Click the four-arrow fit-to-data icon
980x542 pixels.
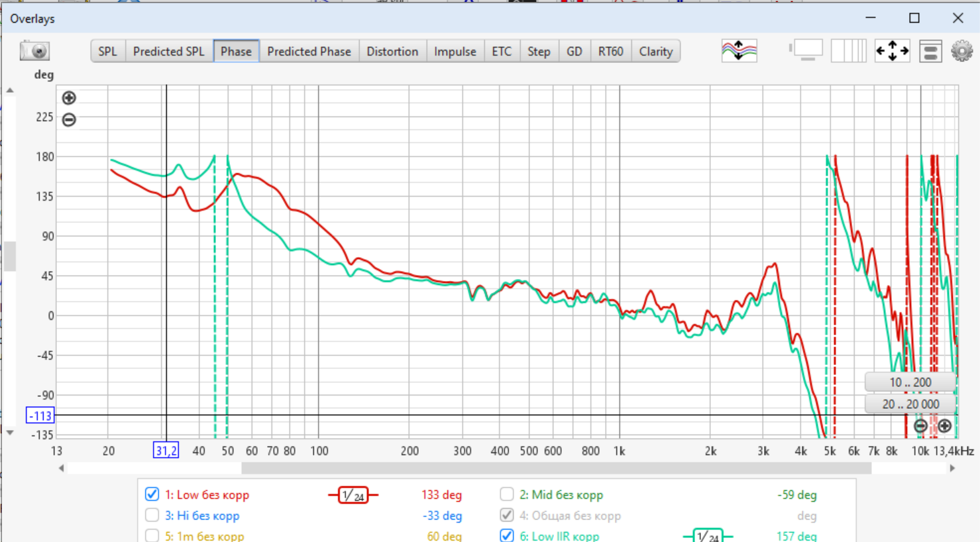click(x=892, y=51)
